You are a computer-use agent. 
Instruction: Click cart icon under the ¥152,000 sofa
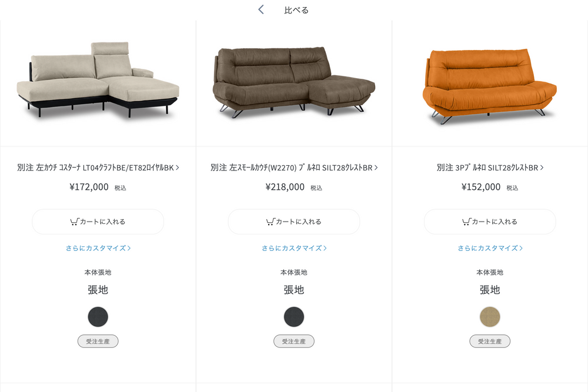pos(466,222)
